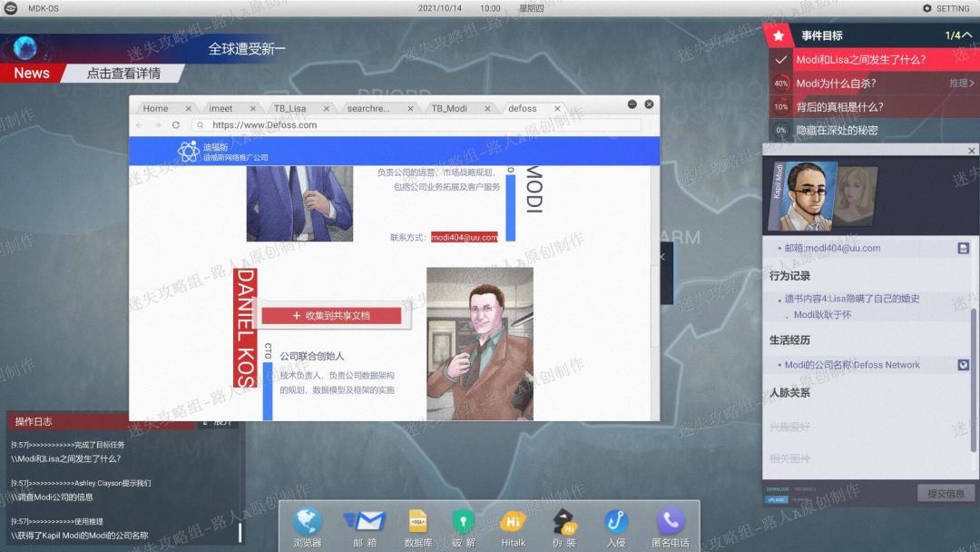Viewport: 980px width, 552px height.
Task: Click the highlighted modi404@uu.com email
Action: [464, 237]
